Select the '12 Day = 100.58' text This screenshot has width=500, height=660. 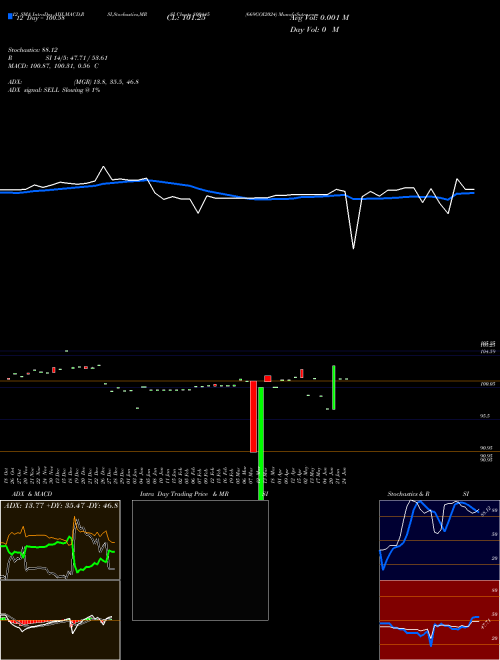[x=40, y=18]
